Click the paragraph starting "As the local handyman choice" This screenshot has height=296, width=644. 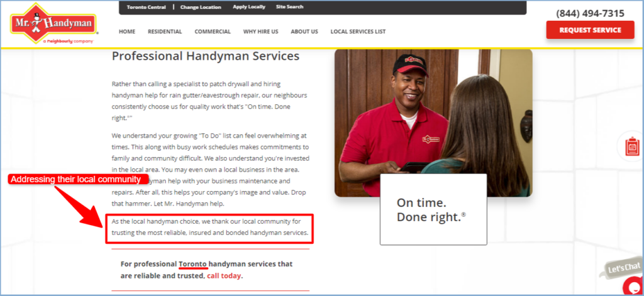(x=209, y=227)
